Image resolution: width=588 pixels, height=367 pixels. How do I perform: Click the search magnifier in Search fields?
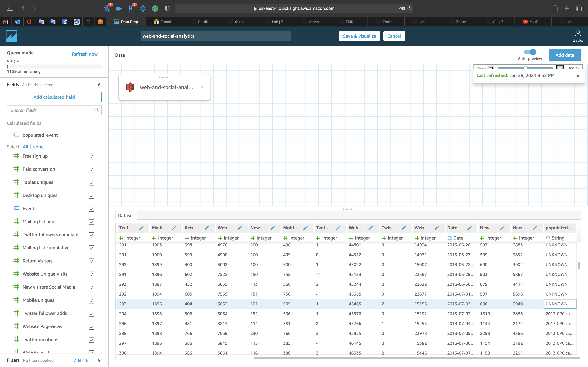(96, 110)
